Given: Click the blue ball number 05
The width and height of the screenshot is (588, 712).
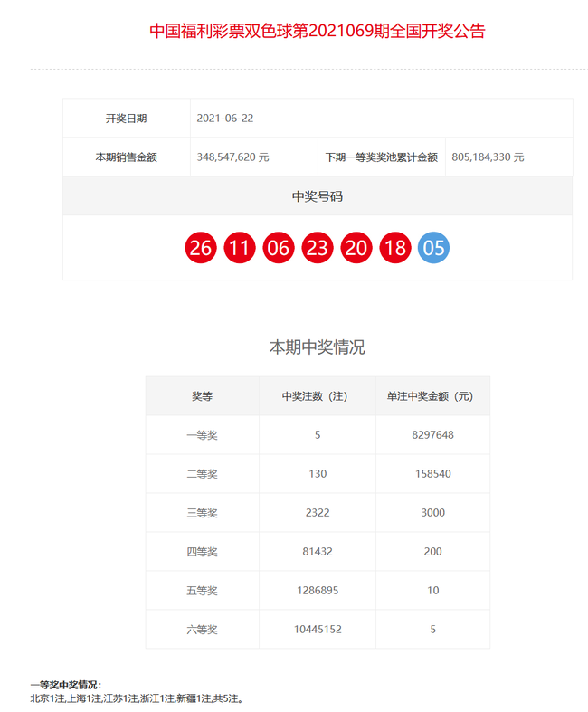Looking at the screenshot, I should [434, 248].
